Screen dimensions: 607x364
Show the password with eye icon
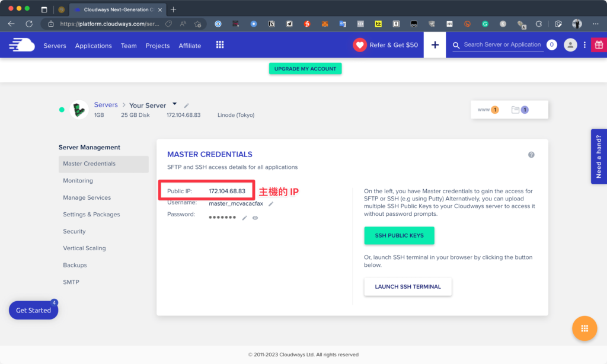click(x=255, y=218)
